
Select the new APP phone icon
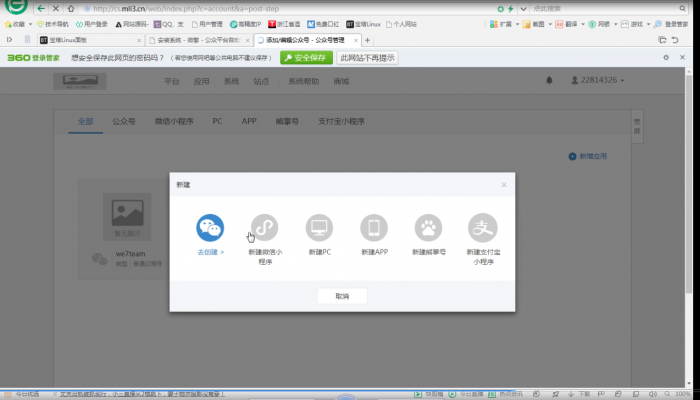tap(374, 227)
